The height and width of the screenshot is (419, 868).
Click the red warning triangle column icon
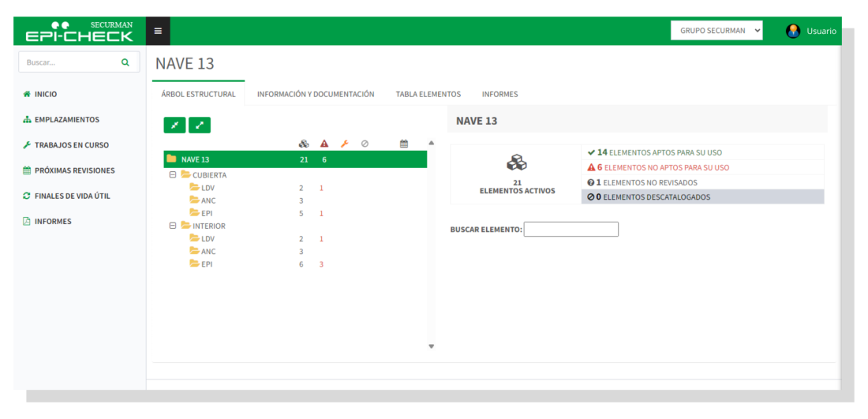click(x=324, y=144)
